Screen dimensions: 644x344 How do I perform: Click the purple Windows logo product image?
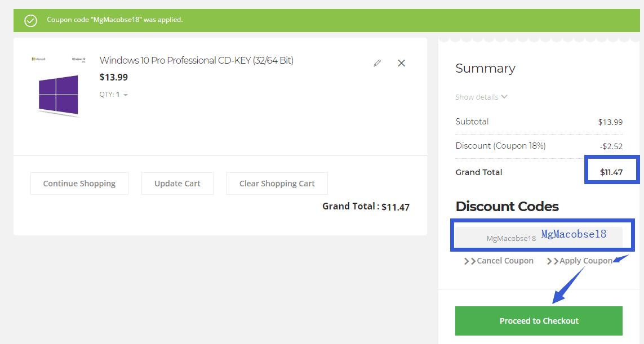click(58, 94)
